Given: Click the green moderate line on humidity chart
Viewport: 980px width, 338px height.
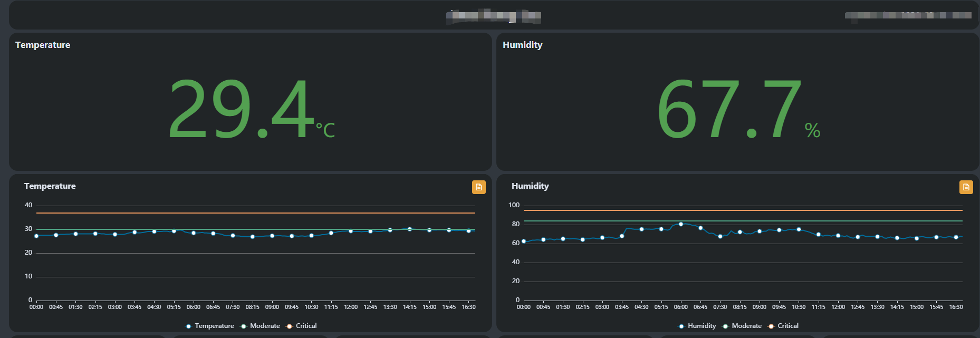Looking at the screenshot, I should click(743, 221).
